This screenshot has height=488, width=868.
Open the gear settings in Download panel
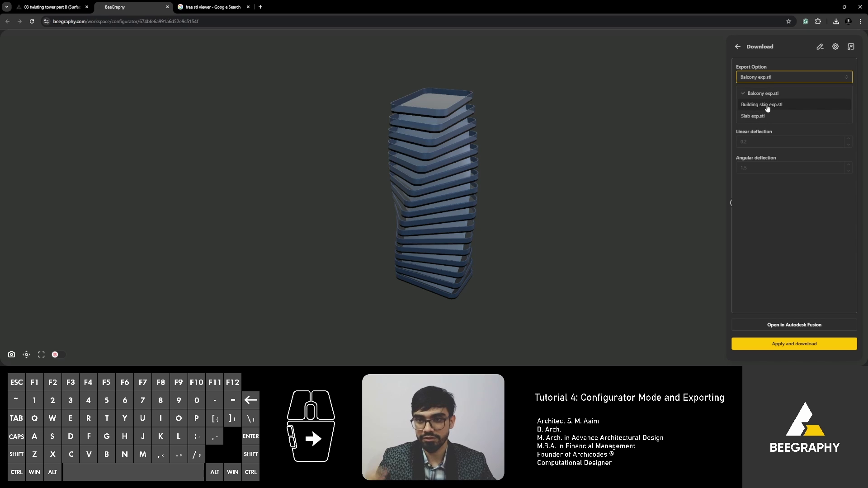(835, 47)
